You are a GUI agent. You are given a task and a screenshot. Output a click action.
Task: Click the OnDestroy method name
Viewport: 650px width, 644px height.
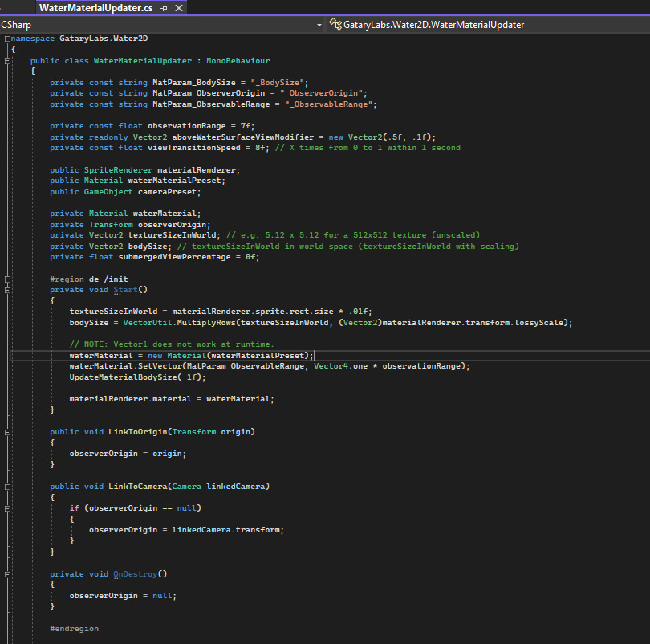coord(134,574)
